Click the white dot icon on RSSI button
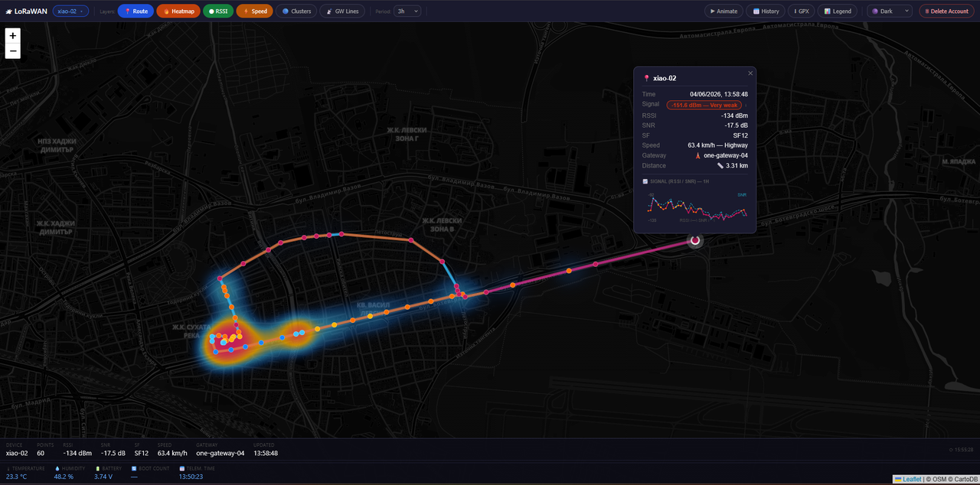The width and height of the screenshot is (980, 485). point(212,11)
